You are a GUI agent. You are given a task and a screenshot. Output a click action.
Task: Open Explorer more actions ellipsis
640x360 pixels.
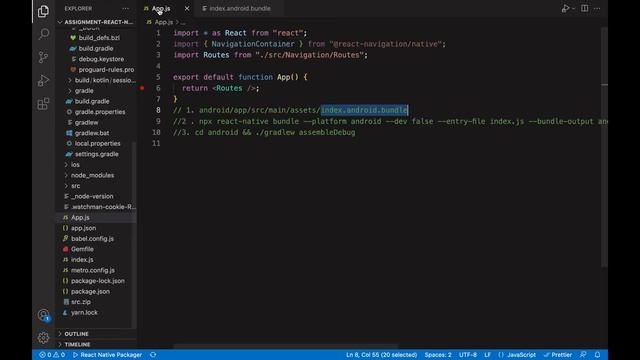(x=126, y=9)
